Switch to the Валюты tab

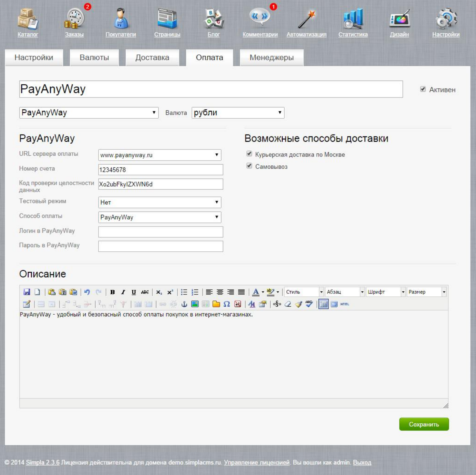pos(94,58)
